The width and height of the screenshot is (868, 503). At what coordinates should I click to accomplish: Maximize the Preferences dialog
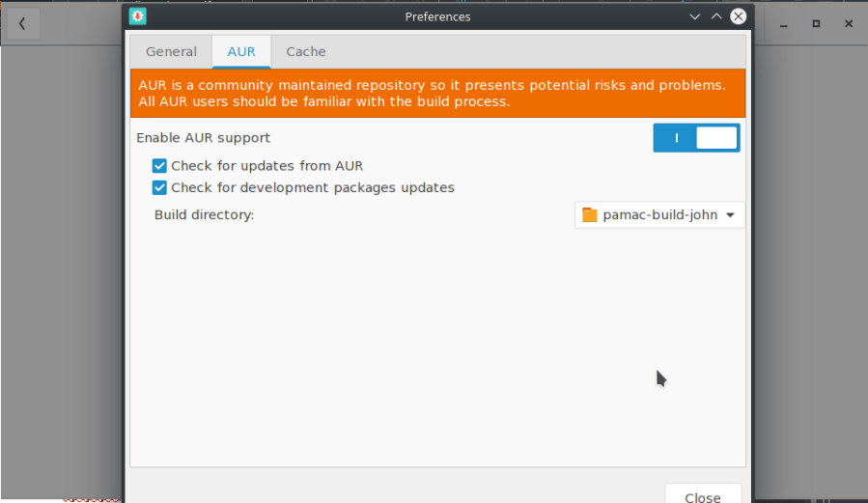coord(716,16)
